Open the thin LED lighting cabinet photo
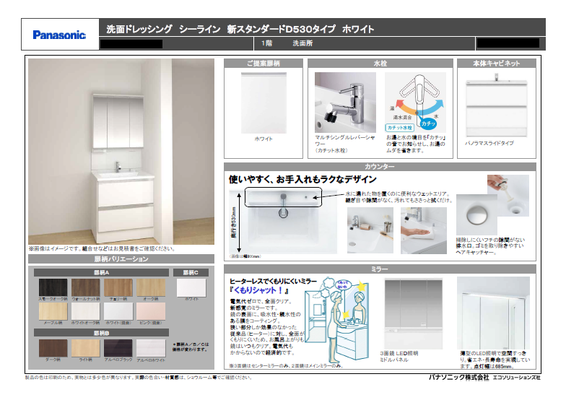The image size is (566, 400). (493, 313)
